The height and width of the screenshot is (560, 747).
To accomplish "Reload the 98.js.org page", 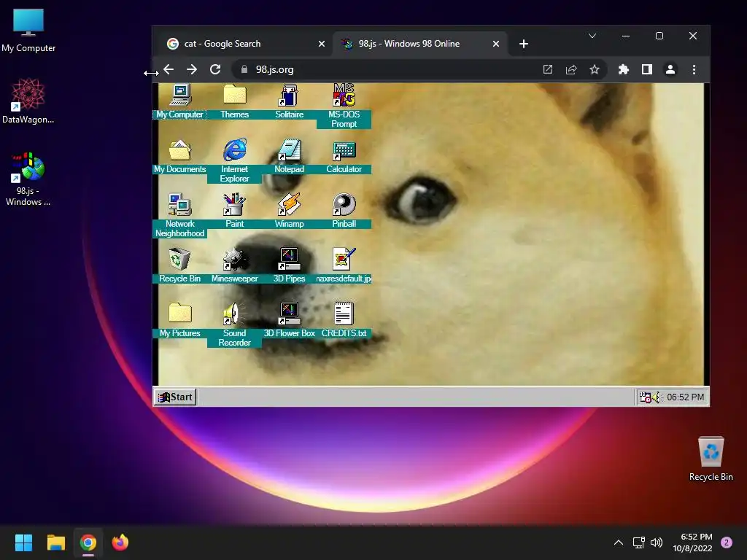I will click(x=215, y=69).
